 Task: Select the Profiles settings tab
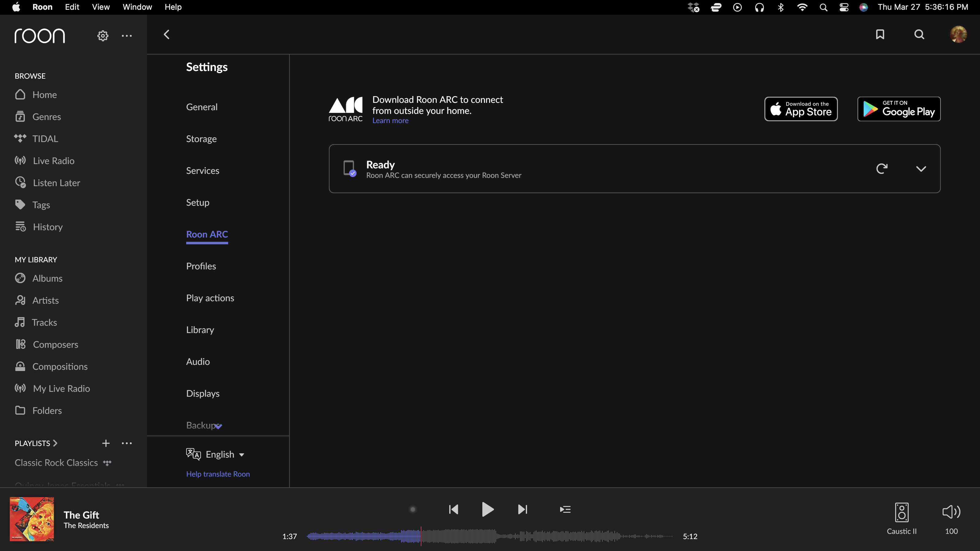pos(201,266)
